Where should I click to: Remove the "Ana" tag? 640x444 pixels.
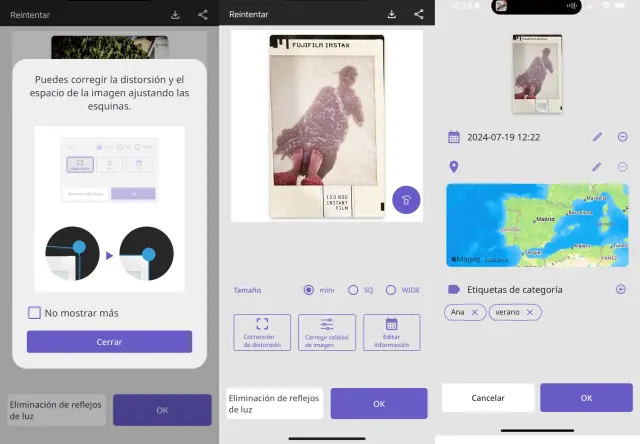click(475, 312)
